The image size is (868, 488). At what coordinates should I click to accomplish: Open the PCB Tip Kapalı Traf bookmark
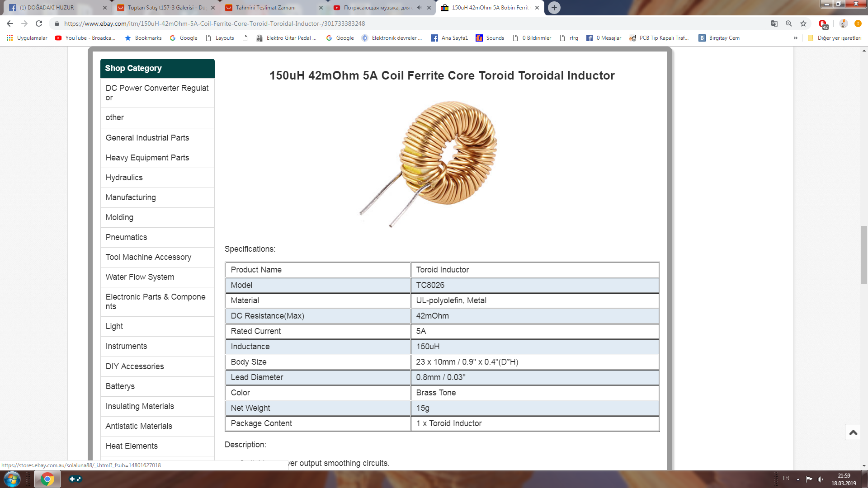[659, 38]
